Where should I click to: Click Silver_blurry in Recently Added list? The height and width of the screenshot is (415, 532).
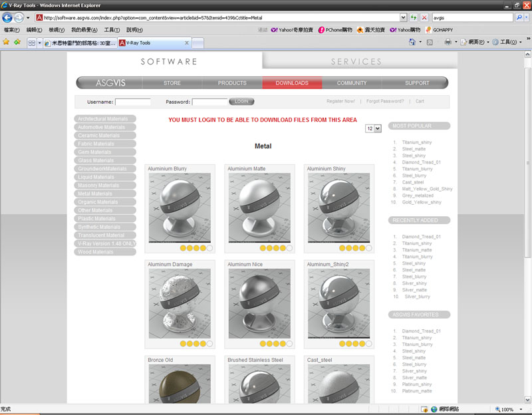pos(417,297)
